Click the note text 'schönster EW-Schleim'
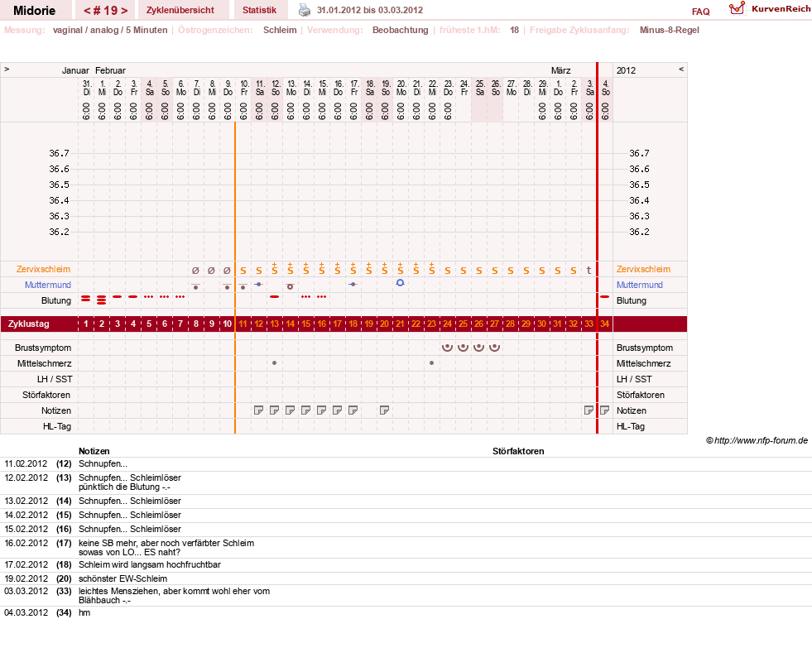 (x=123, y=578)
